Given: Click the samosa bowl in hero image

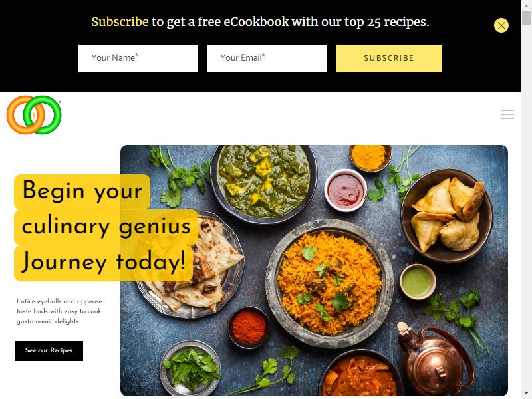Looking at the screenshot, I should coord(447,215).
